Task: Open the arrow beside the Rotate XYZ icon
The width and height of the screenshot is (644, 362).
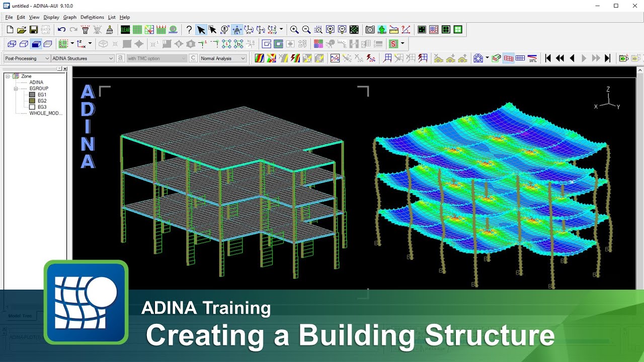Action: [x=281, y=30]
